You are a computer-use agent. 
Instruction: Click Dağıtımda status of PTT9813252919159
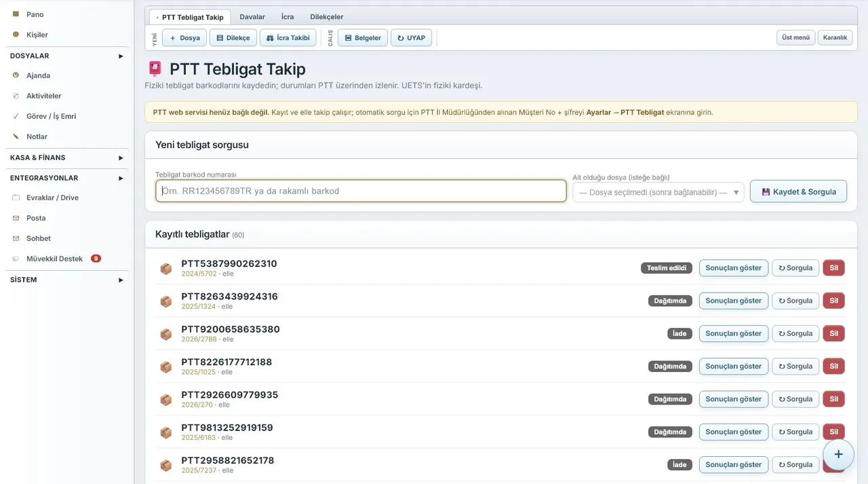(670, 432)
